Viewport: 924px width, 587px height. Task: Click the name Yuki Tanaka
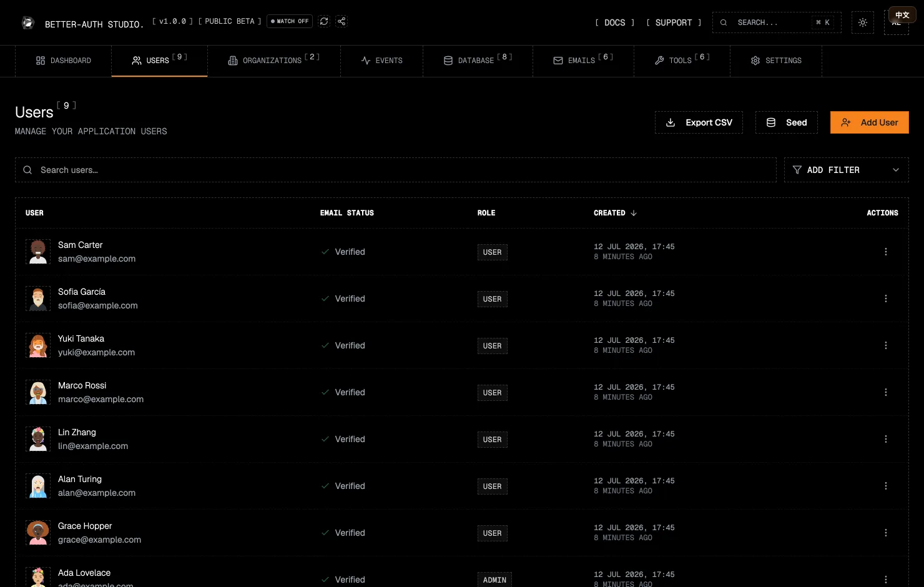[x=81, y=338]
